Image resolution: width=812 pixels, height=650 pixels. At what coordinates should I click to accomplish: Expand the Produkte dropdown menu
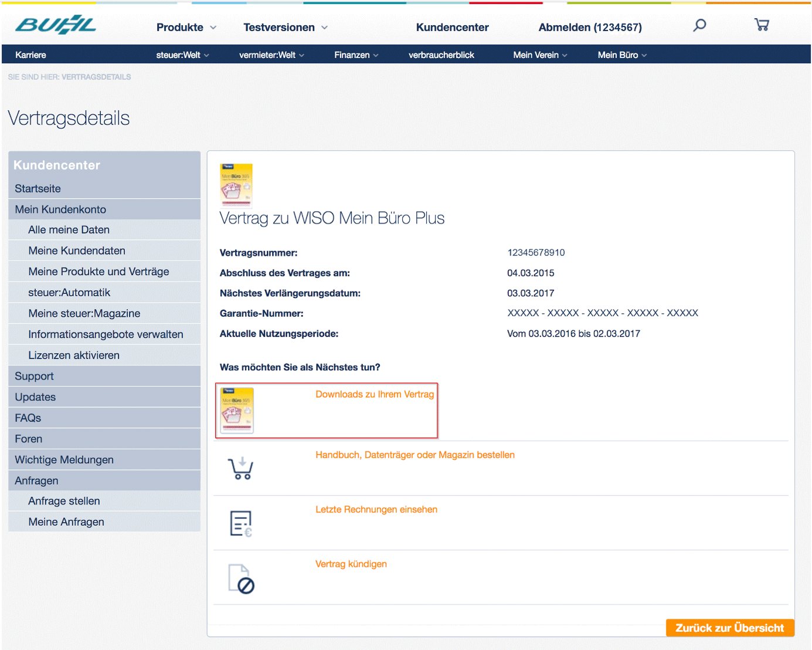pos(186,28)
